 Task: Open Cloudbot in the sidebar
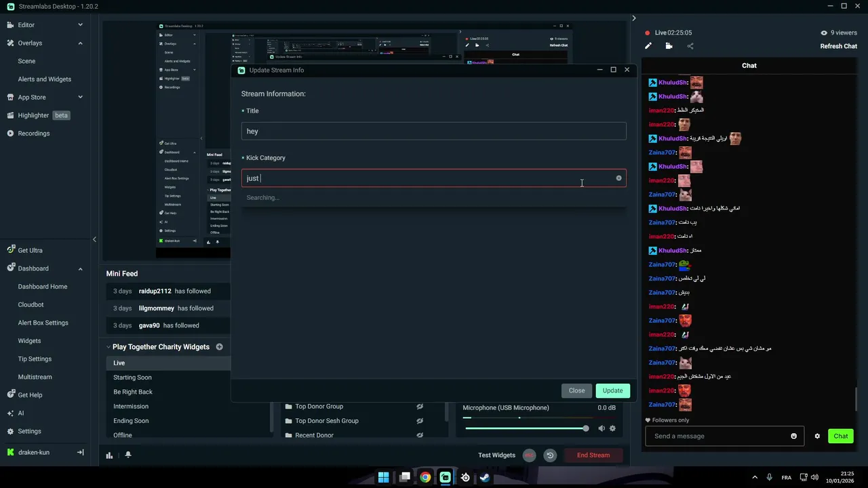point(31,305)
